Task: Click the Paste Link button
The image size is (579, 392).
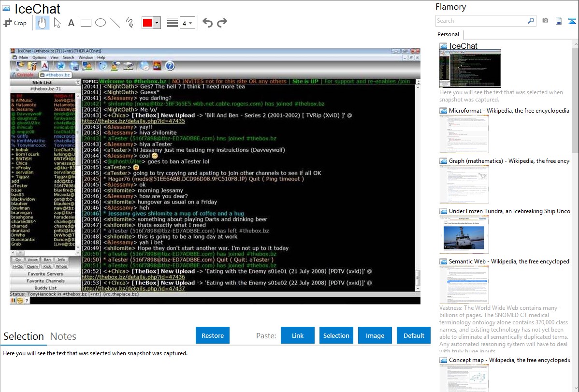Action: [298, 335]
